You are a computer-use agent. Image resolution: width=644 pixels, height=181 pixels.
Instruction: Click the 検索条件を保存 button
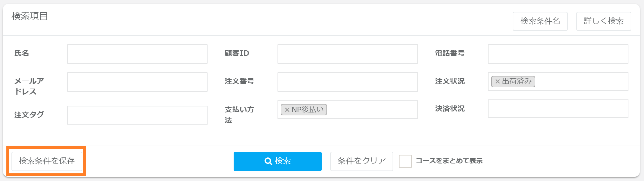pyautogui.click(x=47, y=161)
